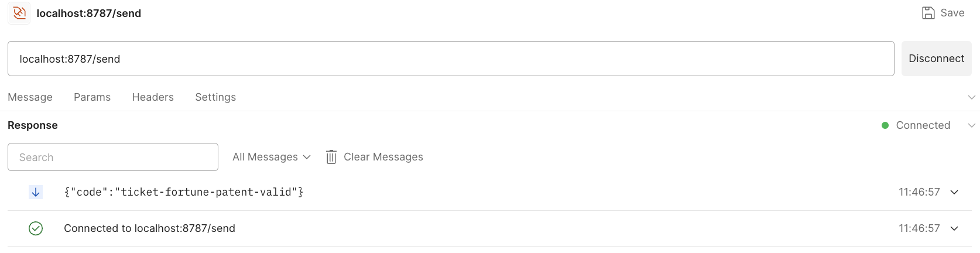Click the Save floppy disk icon

(x=928, y=13)
